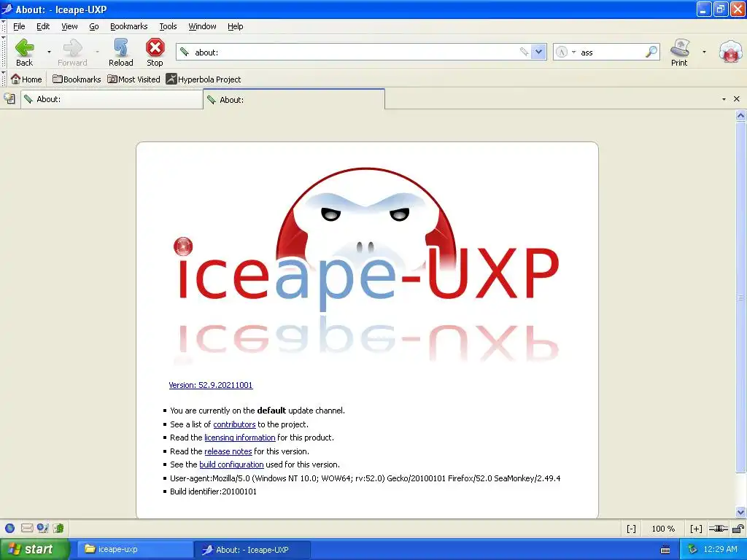Viewport: 747px width, 560px height.
Task: Open the Tools menu
Action: tap(168, 26)
